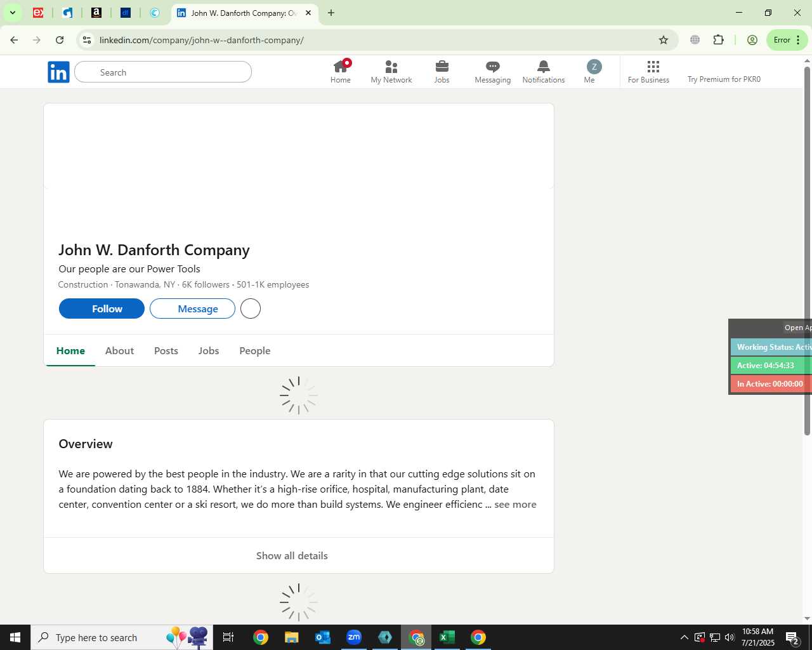Image resolution: width=812 pixels, height=650 pixels.
Task: Click the address bar URL
Action: pyautogui.click(x=202, y=40)
